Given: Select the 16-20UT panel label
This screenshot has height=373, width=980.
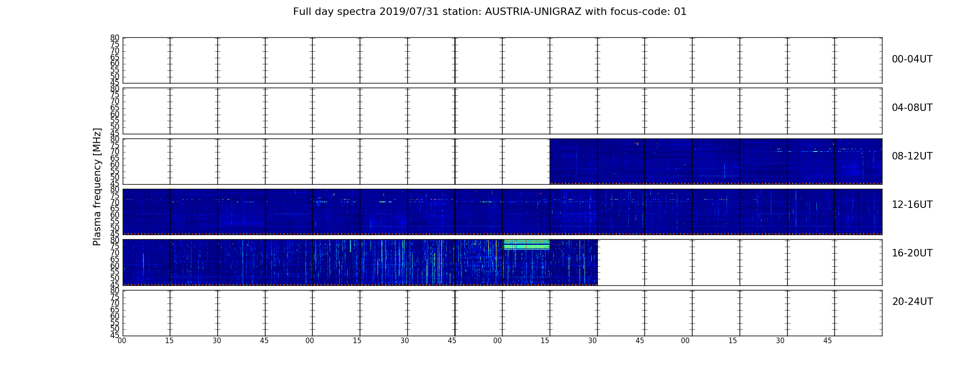Looking at the screenshot, I should tap(912, 253).
